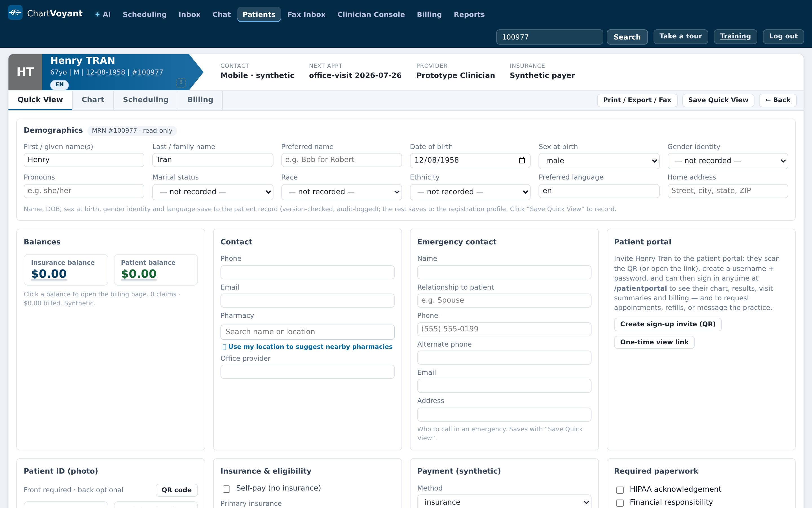Click the Take a tour button
The image size is (812, 508).
click(x=681, y=36)
